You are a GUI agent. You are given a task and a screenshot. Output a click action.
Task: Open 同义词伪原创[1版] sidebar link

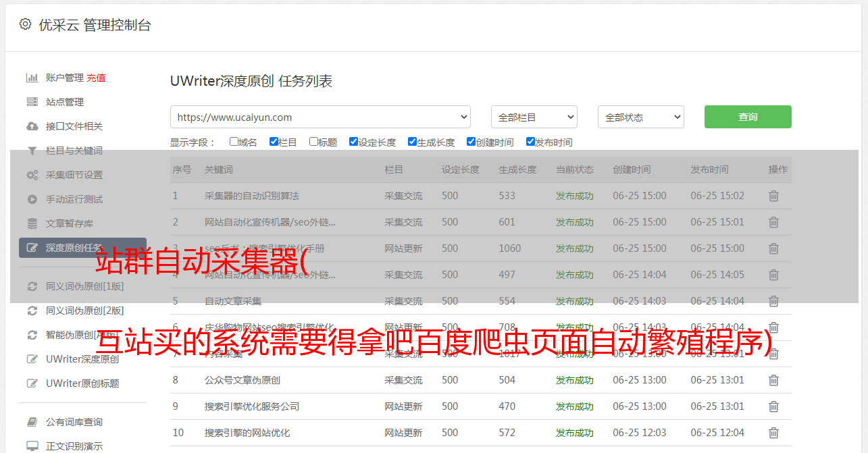click(x=84, y=286)
